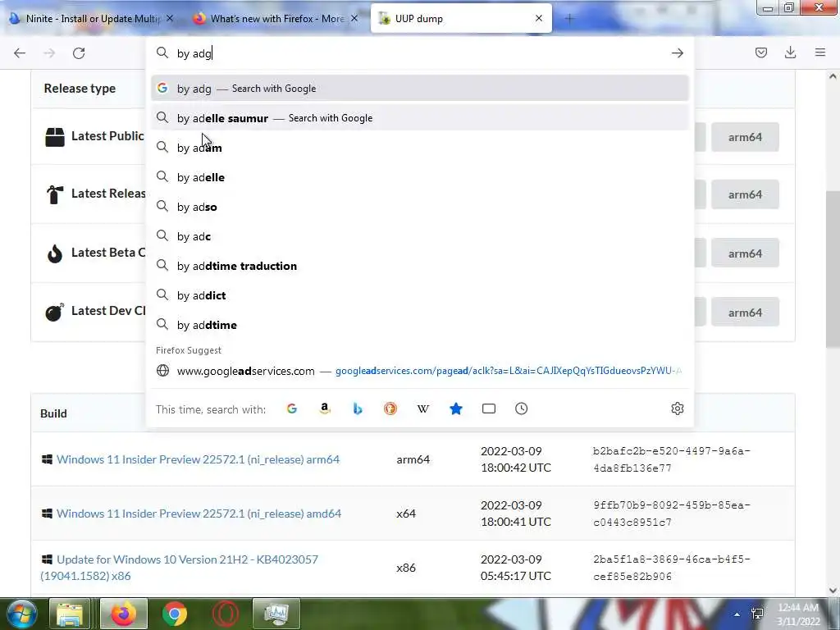The image size is (840, 630).
Task: Open the Firefox hamburger menu
Action: (x=820, y=52)
